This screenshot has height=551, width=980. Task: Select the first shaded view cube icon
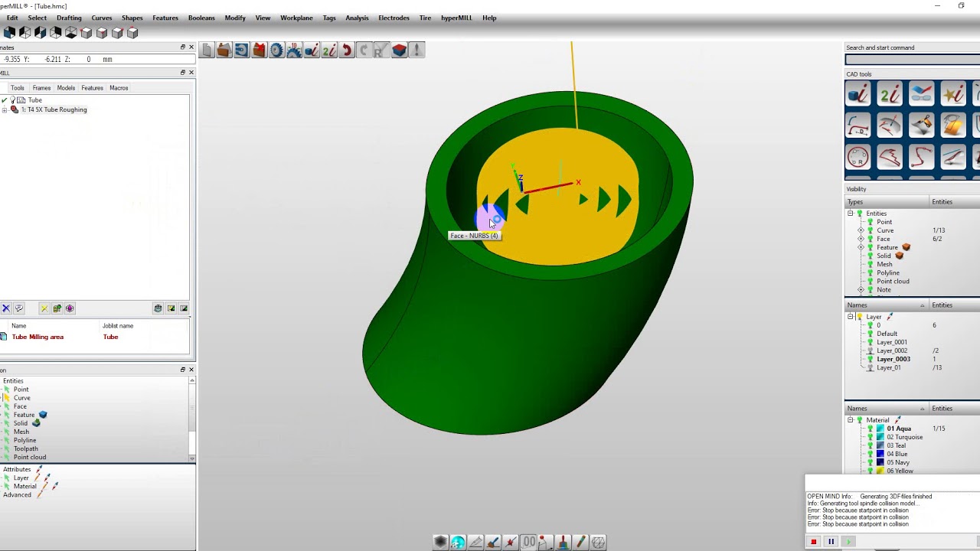coord(9,32)
